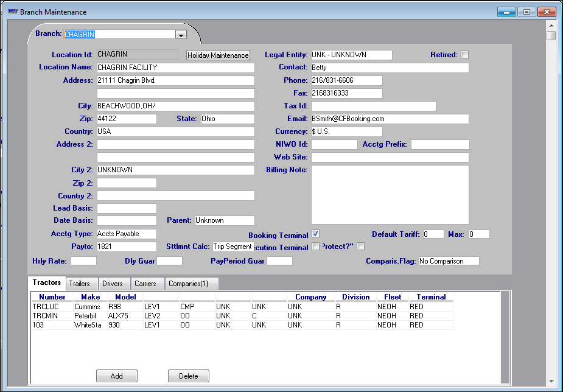Toggle the Retired checkbox
The height and width of the screenshot is (392, 563).
[x=465, y=55]
